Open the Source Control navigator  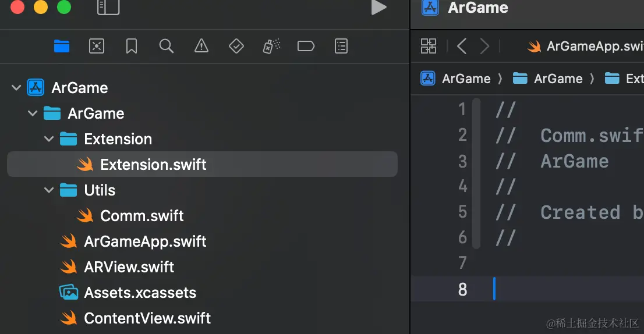click(x=97, y=46)
